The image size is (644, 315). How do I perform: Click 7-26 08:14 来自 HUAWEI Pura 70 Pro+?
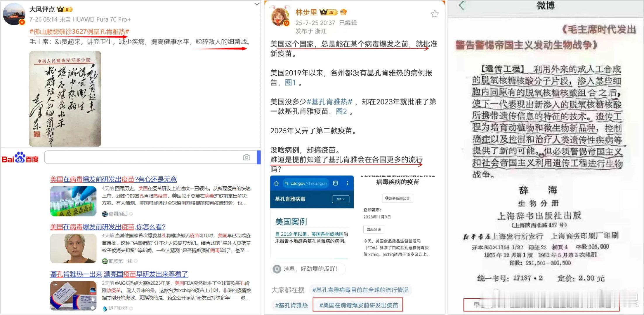80,20
